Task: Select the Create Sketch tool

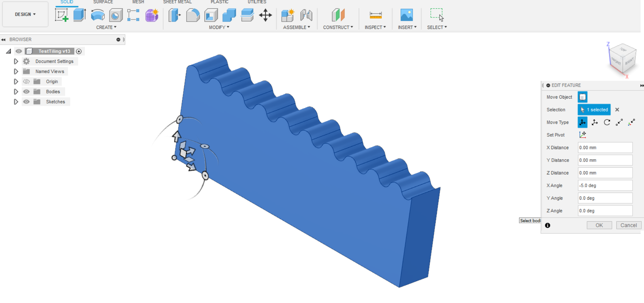Action: click(62, 15)
